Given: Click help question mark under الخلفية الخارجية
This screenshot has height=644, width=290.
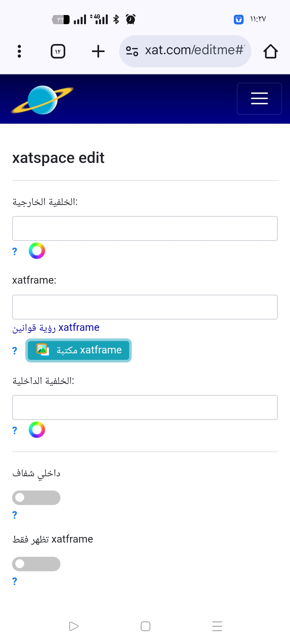Looking at the screenshot, I should click(15, 251).
